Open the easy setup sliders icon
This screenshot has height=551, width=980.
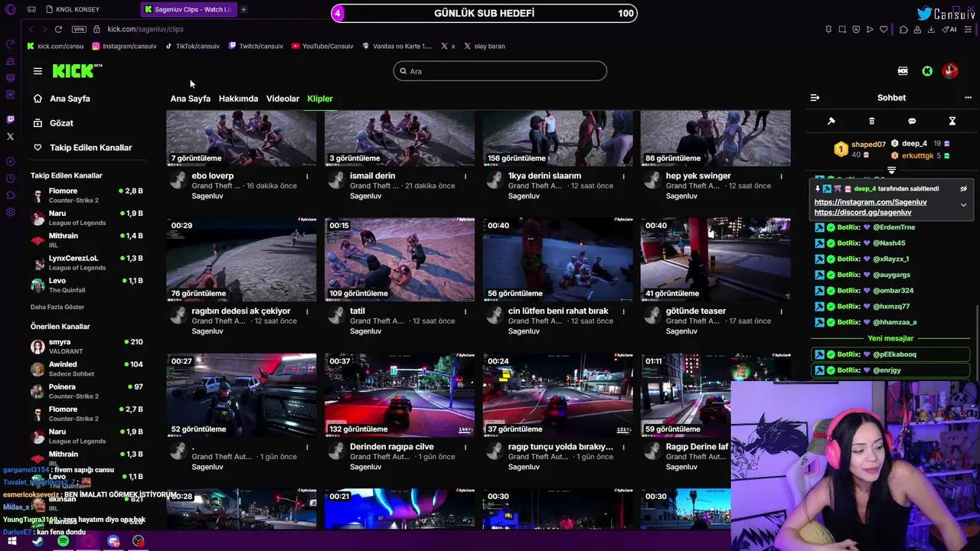click(969, 29)
